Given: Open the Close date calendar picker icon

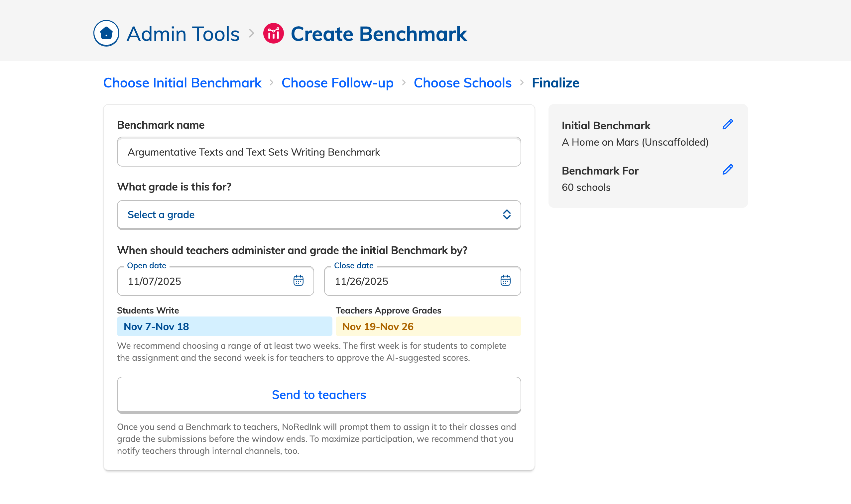Looking at the screenshot, I should pyautogui.click(x=505, y=281).
